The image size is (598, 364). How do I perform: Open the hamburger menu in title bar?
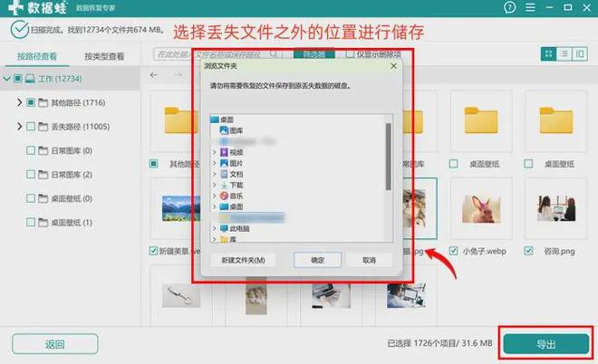tap(530, 7)
